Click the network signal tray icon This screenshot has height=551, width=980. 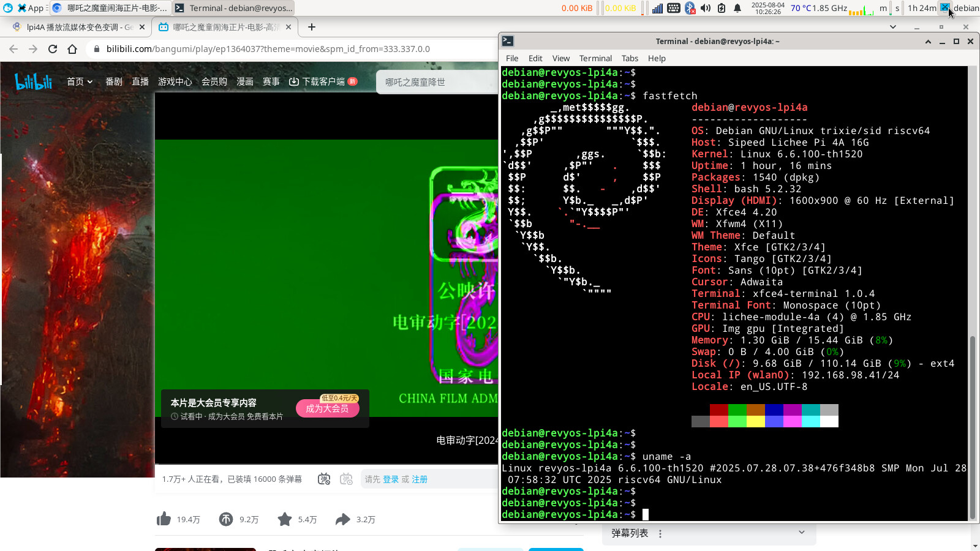657,8
